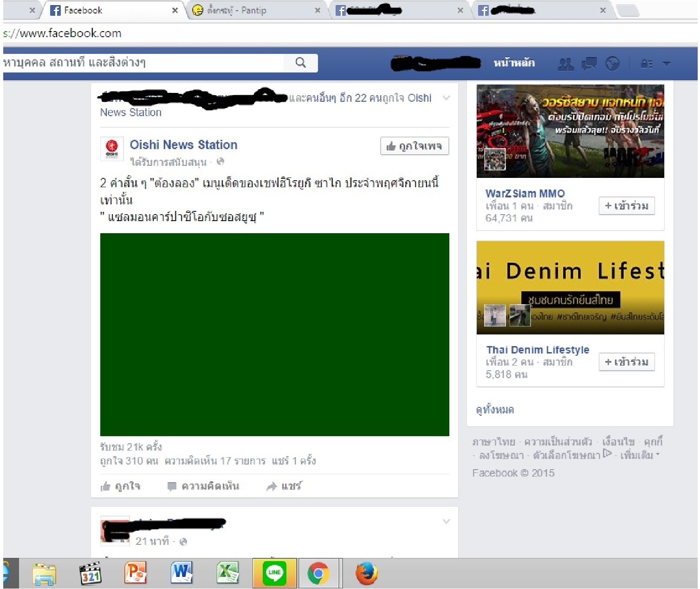The image size is (700, 589).
Task: Open ความเป็นส่วนตัว privacy footer link
Action: pos(558,442)
